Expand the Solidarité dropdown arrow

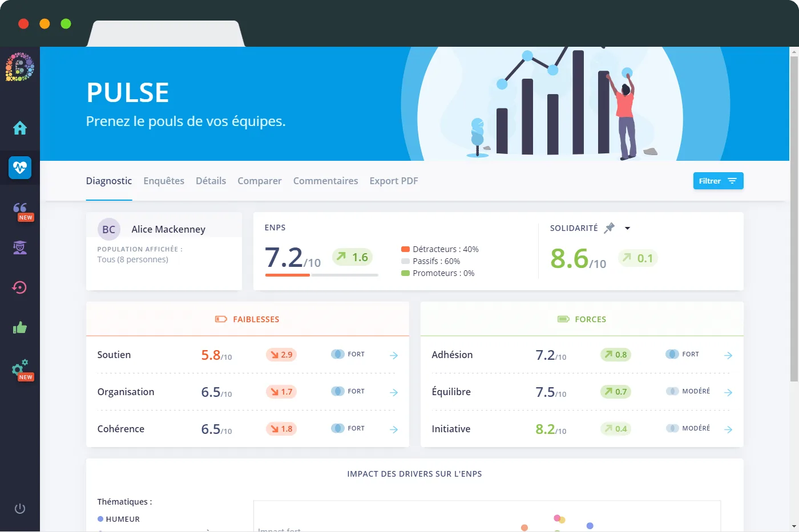pos(627,228)
